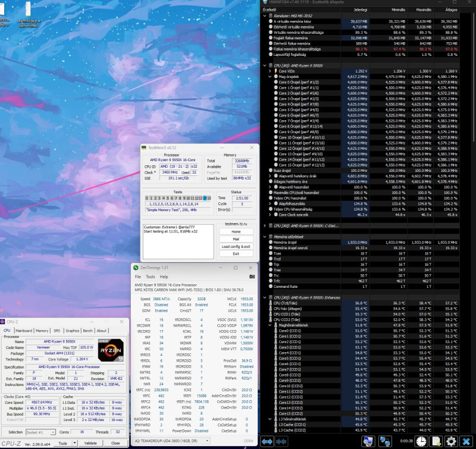Take ZenTimings screenshot with camera icon
The width and height of the screenshot is (476, 449).
[x=252, y=277]
